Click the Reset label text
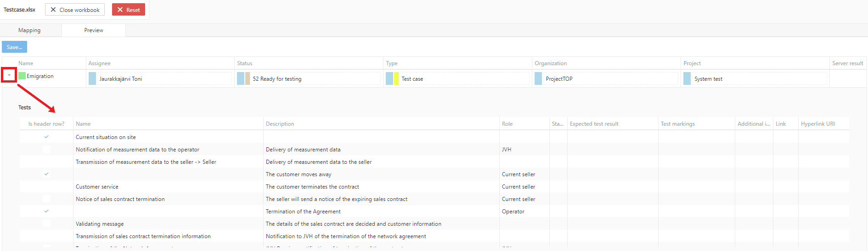Screen dimensions: 868x251 133,10
